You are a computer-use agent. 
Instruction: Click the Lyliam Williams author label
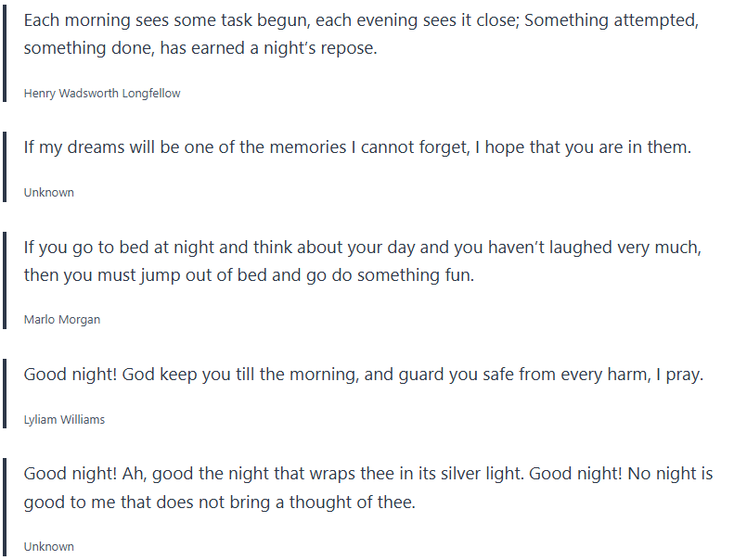tap(64, 419)
